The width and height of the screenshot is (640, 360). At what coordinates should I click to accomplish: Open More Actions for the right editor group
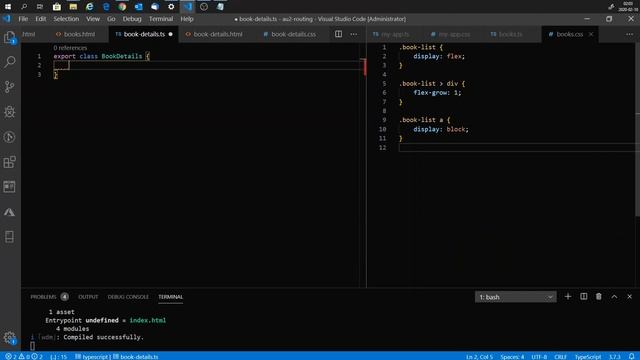pyautogui.click(x=629, y=34)
